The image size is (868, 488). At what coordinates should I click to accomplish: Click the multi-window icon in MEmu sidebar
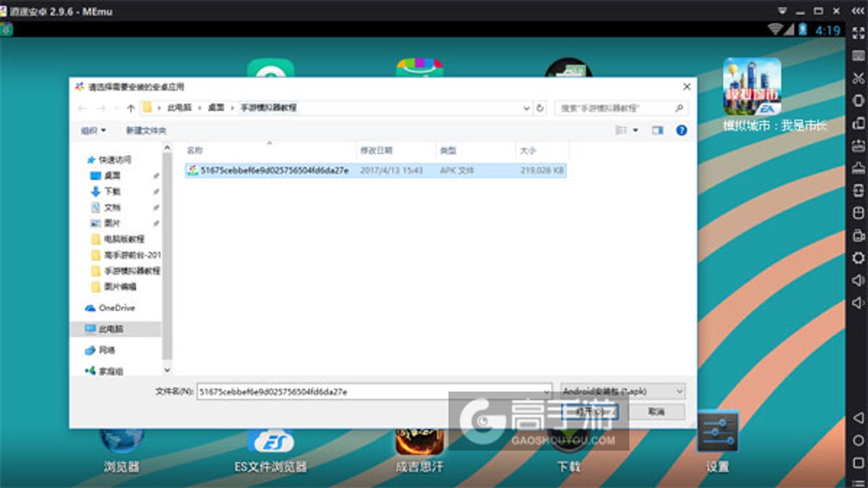point(858,123)
